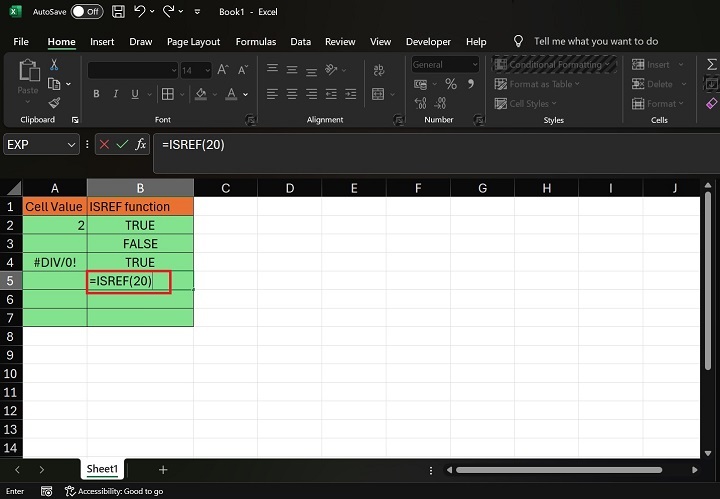720x499 pixels.
Task: Decrease font size with small A icon
Action: (243, 70)
